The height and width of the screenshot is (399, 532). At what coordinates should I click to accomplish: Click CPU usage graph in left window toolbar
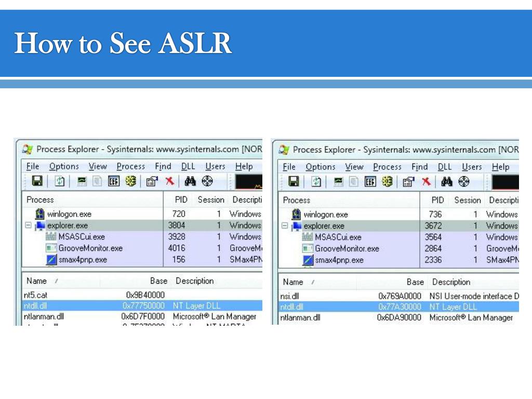(249, 181)
